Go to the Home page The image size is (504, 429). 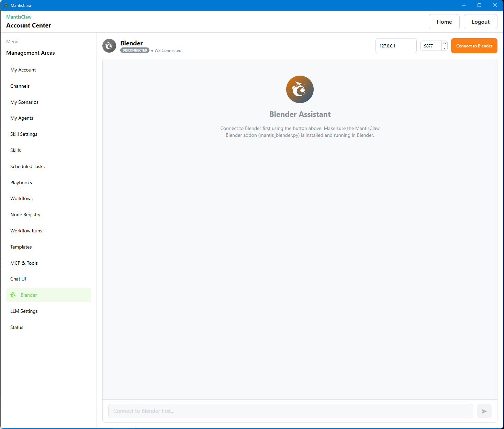[444, 22]
